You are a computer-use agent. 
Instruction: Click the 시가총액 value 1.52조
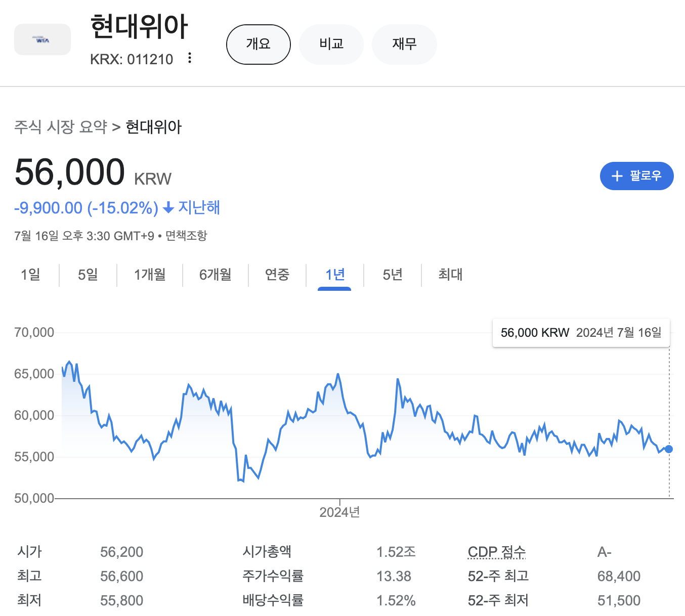click(x=396, y=552)
